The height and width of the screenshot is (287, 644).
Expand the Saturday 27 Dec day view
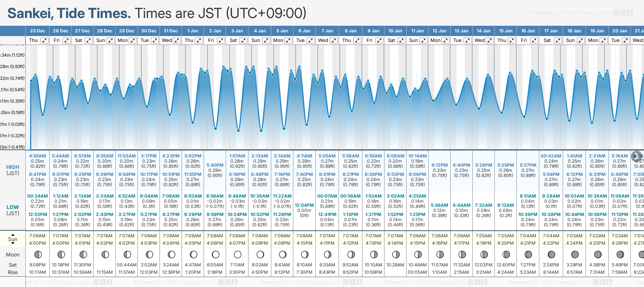click(x=89, y=40)
